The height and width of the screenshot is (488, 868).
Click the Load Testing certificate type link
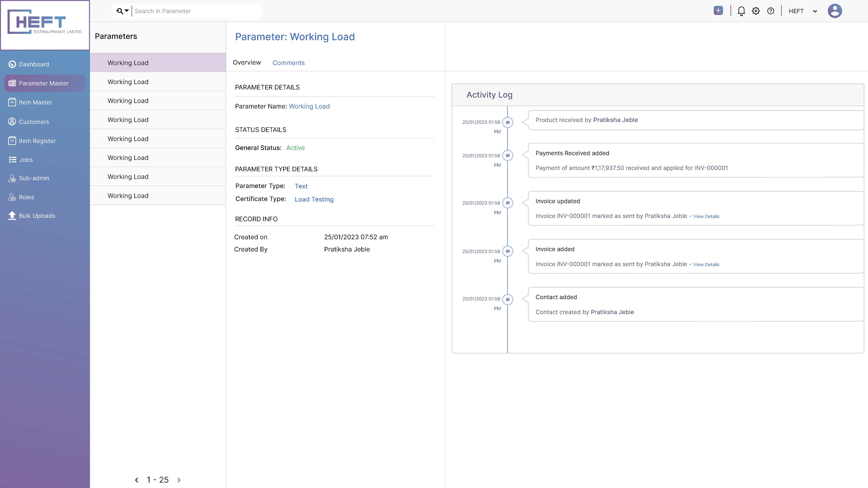tap(314, 199)
